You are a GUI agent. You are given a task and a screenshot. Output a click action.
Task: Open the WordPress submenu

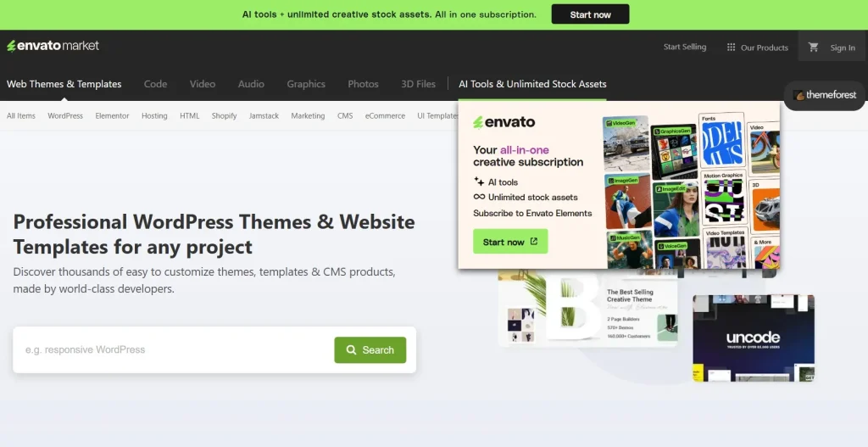65,115
